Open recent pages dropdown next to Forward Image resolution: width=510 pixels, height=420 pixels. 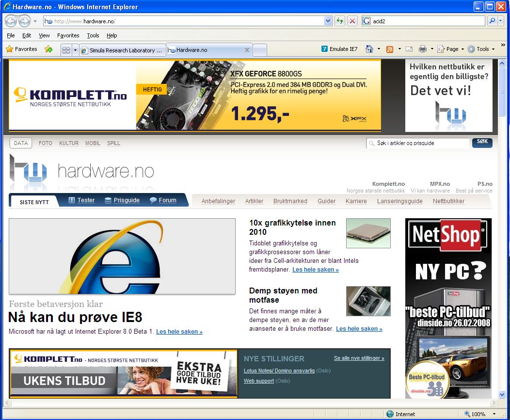point(35,21)
